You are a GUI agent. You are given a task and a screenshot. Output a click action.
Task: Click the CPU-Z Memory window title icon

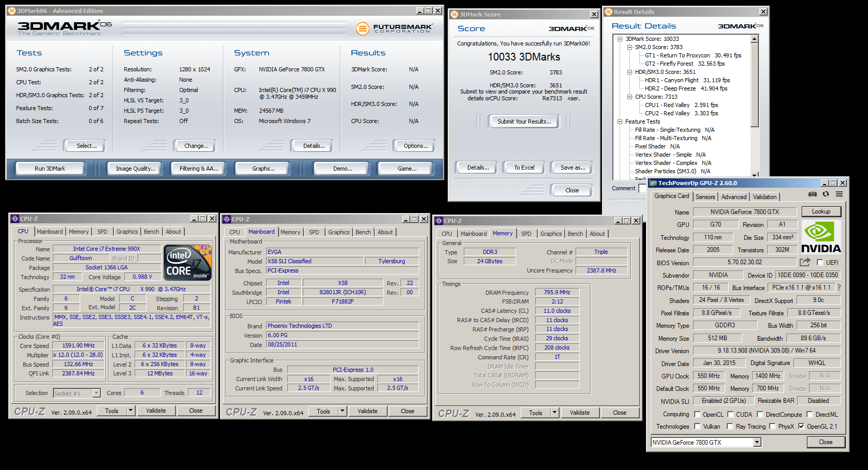pos(439,221)
